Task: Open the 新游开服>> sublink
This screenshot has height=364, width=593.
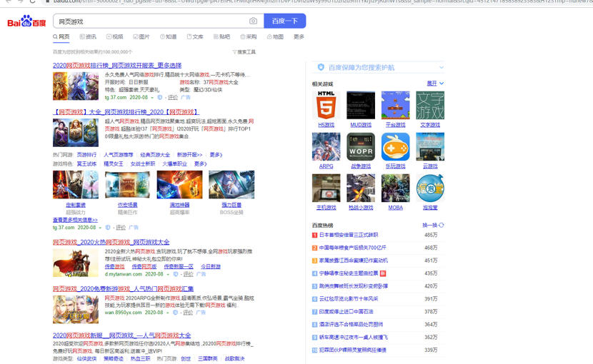Action: (x=189, y=155)
